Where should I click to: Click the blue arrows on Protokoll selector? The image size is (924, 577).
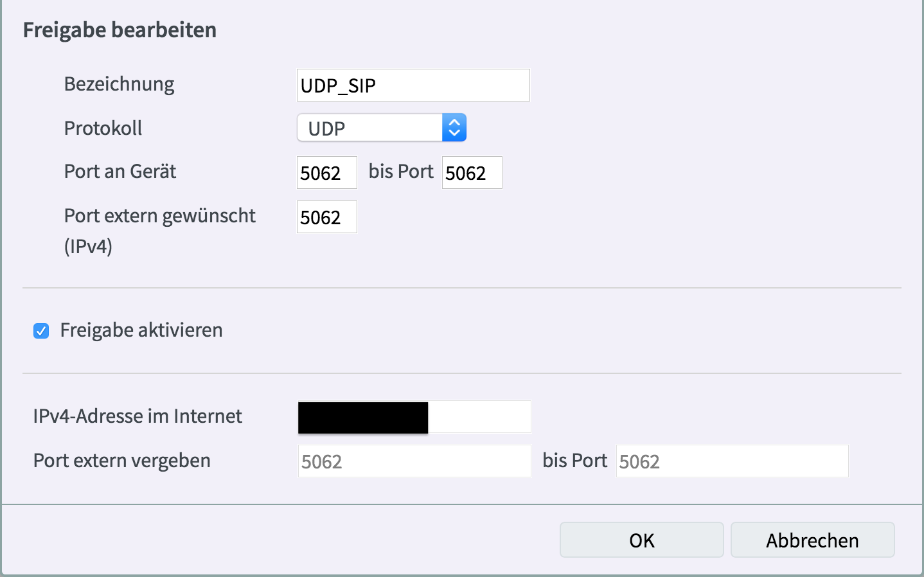[454, 128]
